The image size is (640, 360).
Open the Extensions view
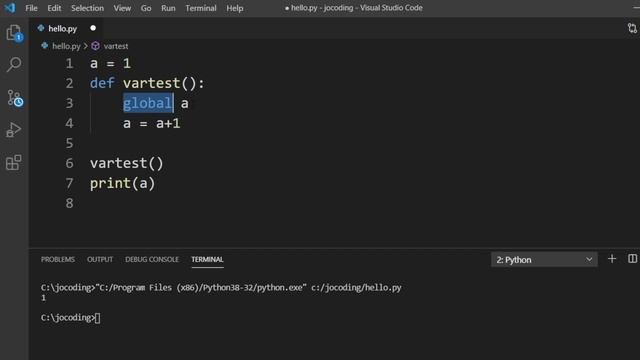tap(14, 162)
